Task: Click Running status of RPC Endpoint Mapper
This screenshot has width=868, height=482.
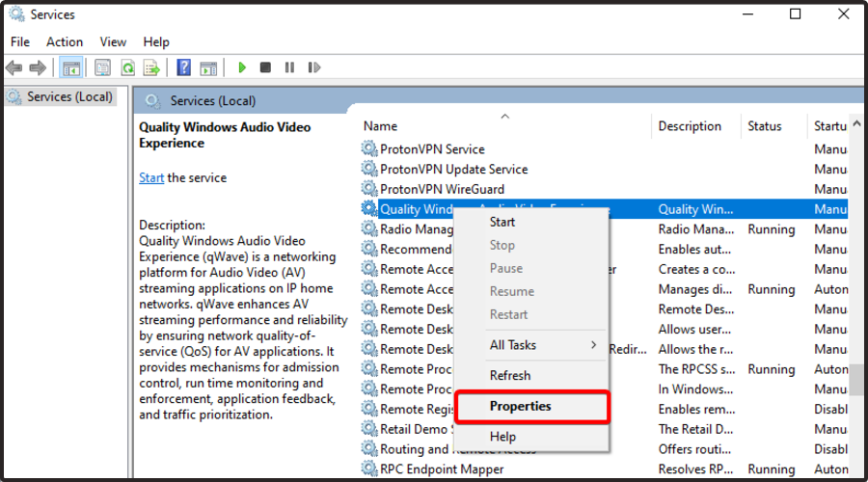Action: click(x=772, y=469)
